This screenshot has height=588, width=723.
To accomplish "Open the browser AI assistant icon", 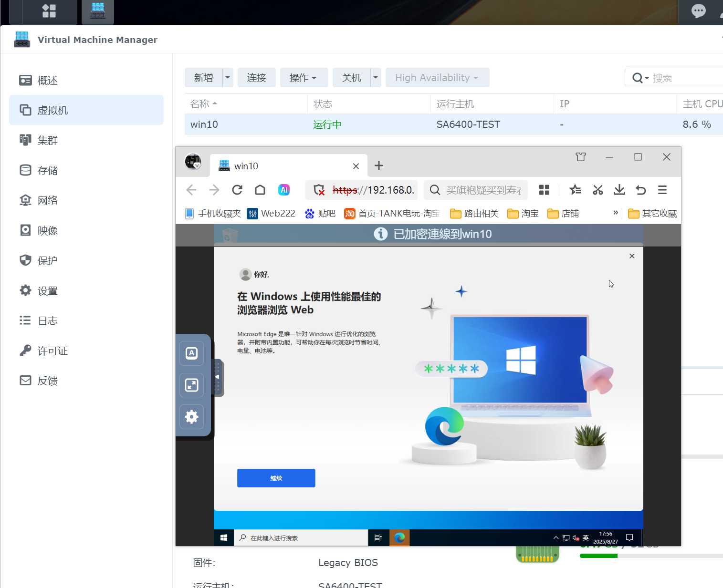I will coord(284,190).
